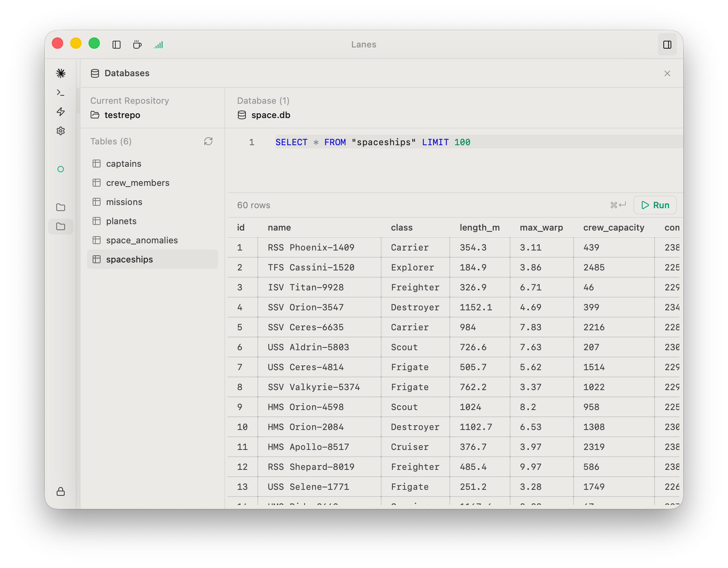Viewport: 728px width, 568px height.
Task: Select cell TFS Cassini-1520
Action: tap(319, 267)
